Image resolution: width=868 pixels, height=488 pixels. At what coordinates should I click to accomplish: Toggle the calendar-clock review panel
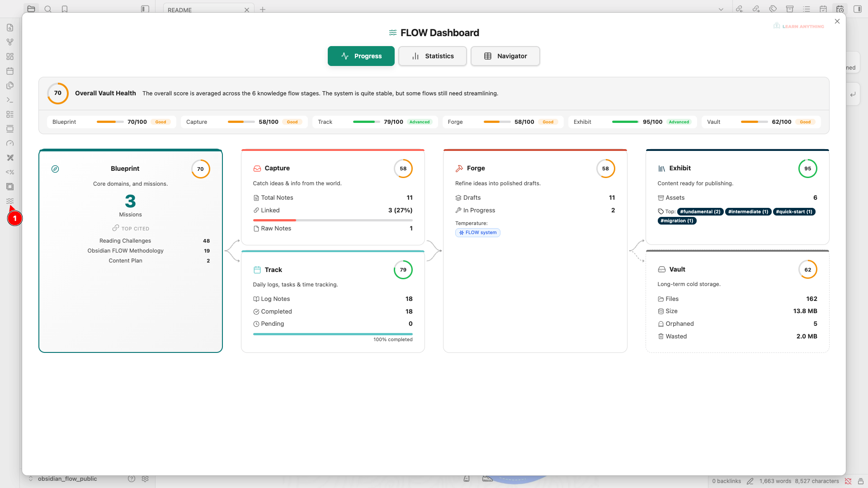[839, 9]
